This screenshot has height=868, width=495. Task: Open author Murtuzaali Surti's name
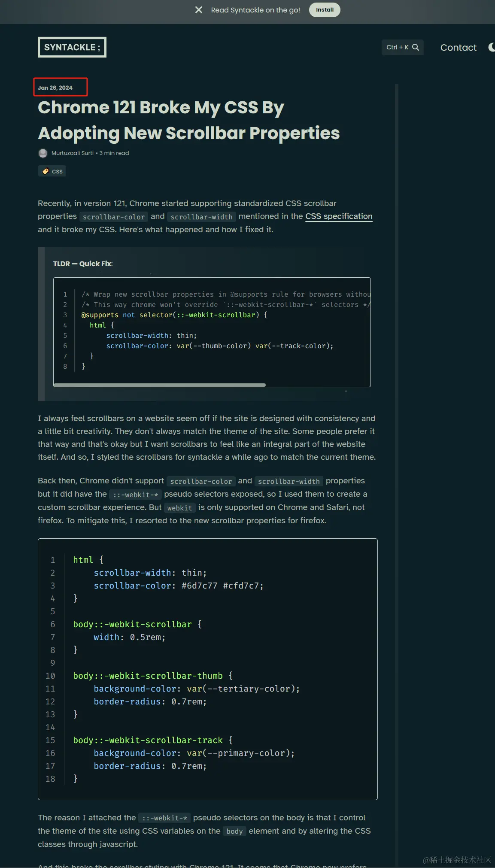pyautogui.click(x=72, y=153)
